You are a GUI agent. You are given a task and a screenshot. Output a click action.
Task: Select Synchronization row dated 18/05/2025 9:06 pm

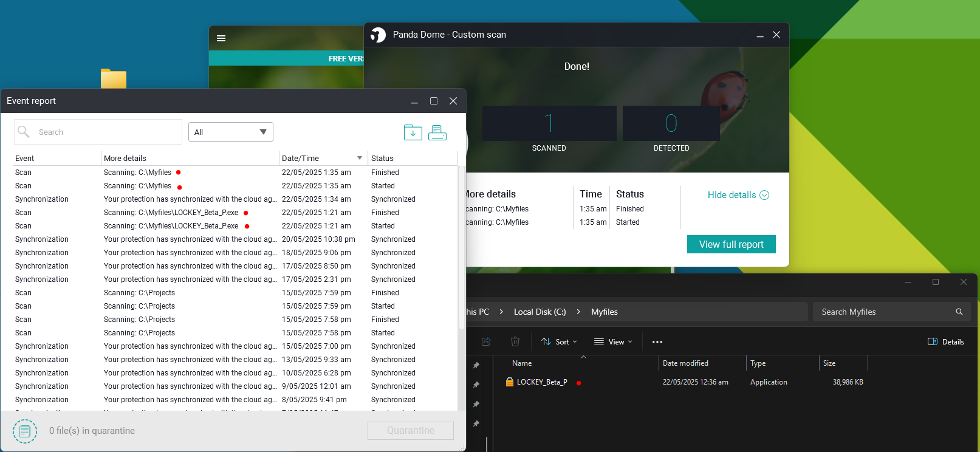(235, 253)
